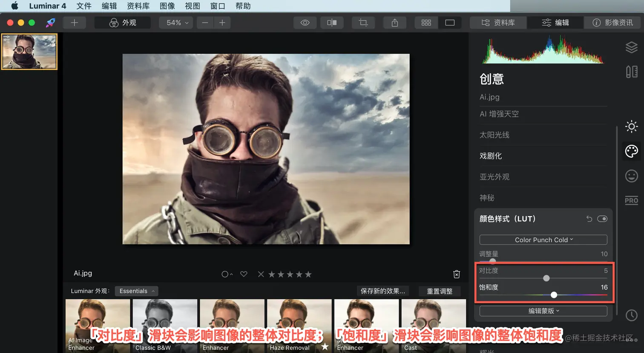Toggle the eye quick preview icon
The width and height of the screenshot is (644, 353).
tap(305, 23)
